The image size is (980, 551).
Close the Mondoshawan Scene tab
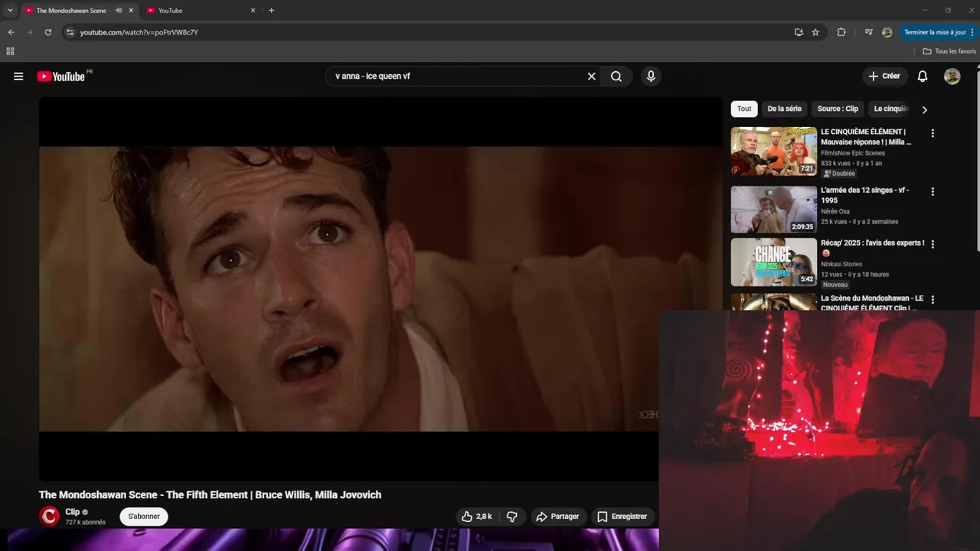131,11
